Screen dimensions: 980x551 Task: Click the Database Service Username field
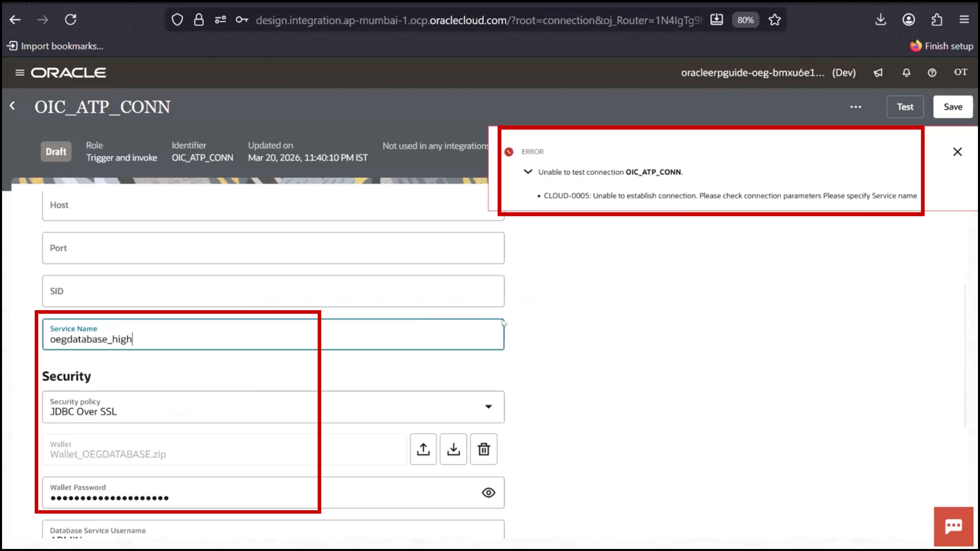pyautogui.click(x=273, y=530)
